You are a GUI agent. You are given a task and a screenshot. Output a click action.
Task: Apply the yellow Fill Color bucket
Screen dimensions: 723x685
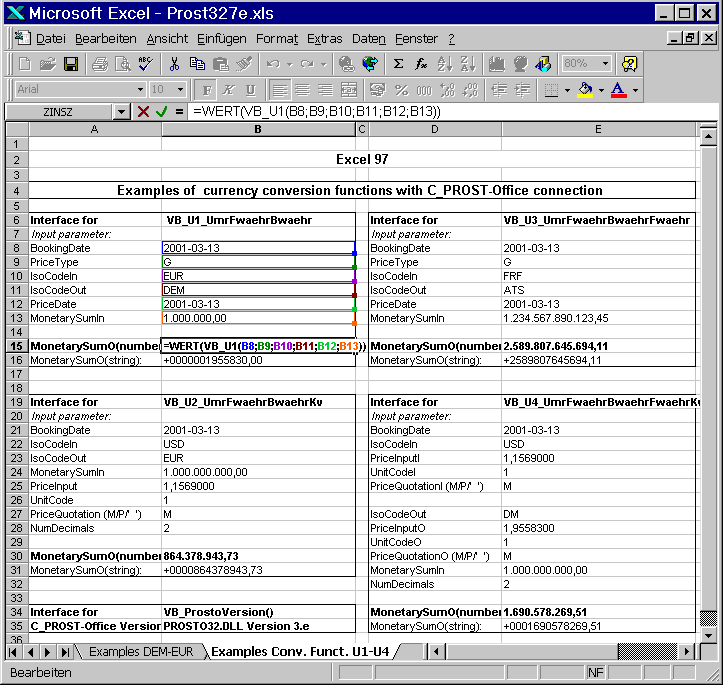pos(585,90)
